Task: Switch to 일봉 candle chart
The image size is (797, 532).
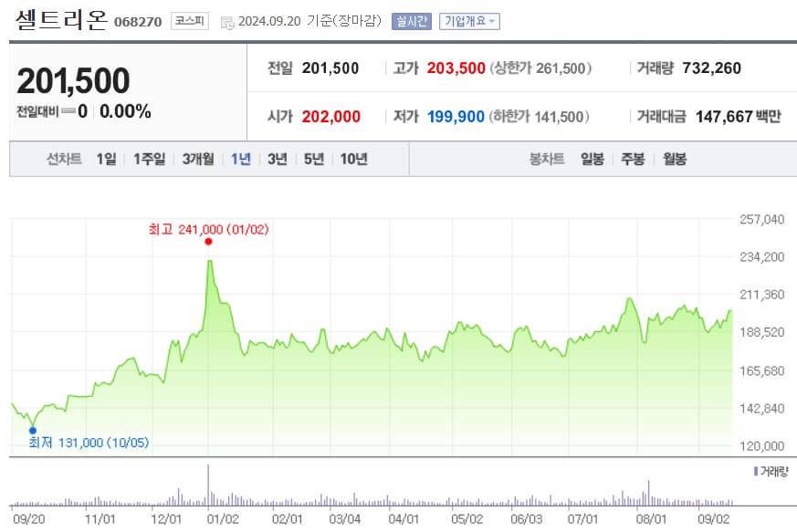Action: coord(593,159)
